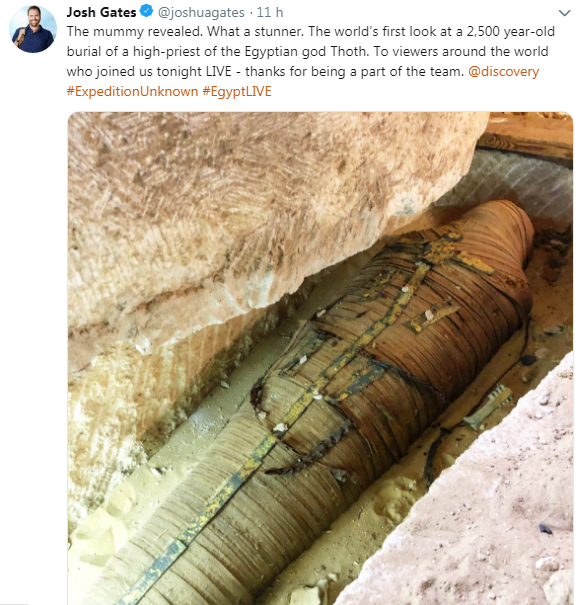Open the tweet via 11 h timestamp

click(x=270, y=12)
